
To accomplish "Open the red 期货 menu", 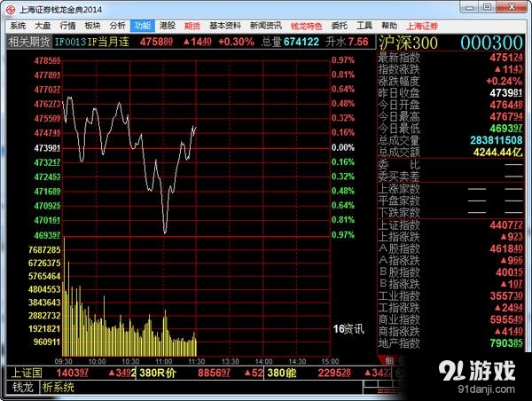I will click(x=192, y=26).
